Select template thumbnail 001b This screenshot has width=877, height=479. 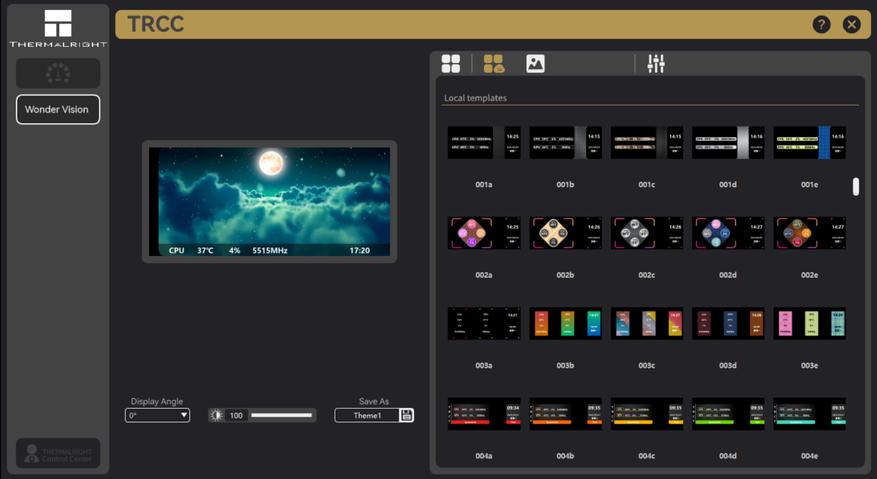[x=565, y=143]
